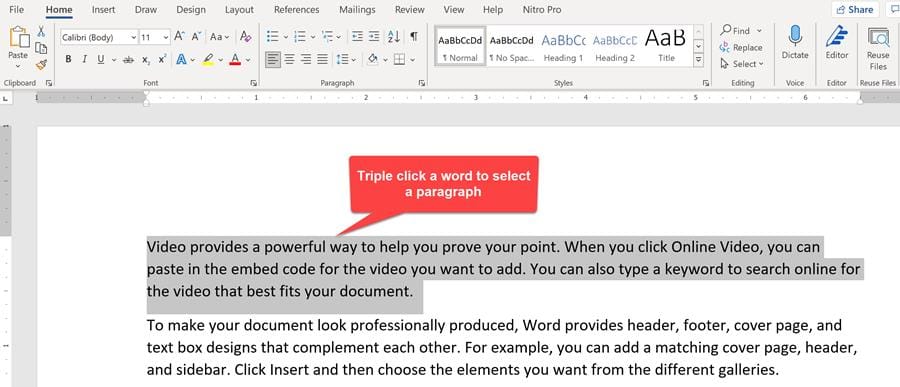Viewport: 900px width, 387px height.
Task: Cut selection with the scissors icon
Action: [41, 32]
